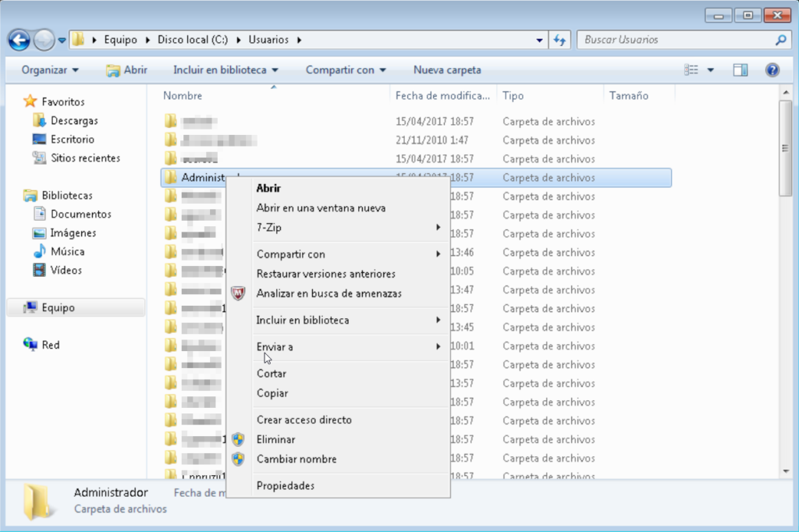Click the Nueva carpeta button
The image size is (799, 532).
[x=447, y=70]
